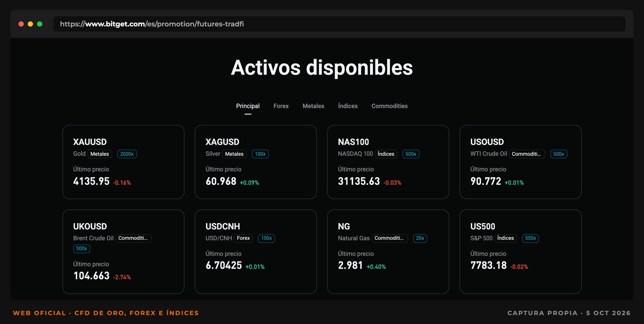This screenshot has width=644, height=324.
Task: Click the Commoditi… tag on NG card
Action: 390,238
